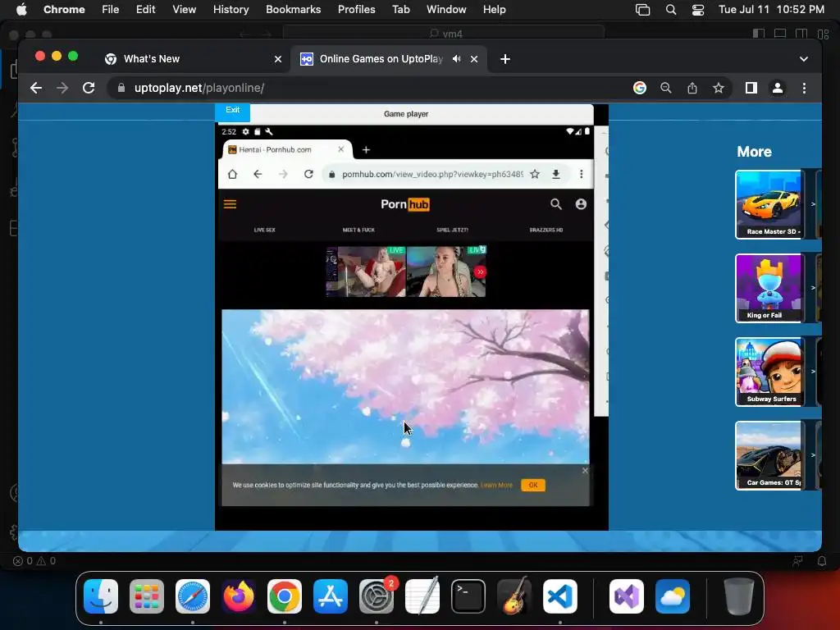
Task: Click the share page icon in Chrome toolbar
Action: coord(692,88)
